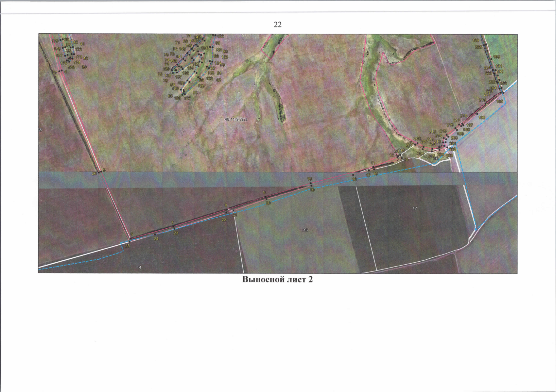Select the caption "Выносной лист 2"
The width and height of the screenshot is (556, 392).
(x=277, y=280)
